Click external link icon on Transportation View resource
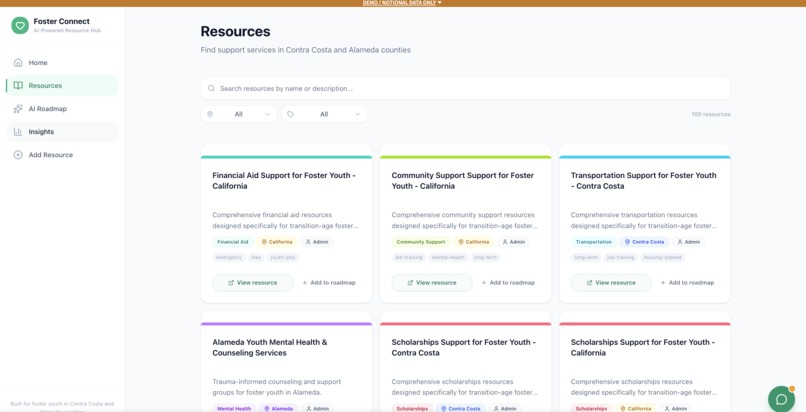Image resolution: width=806 pixels, height=412 pixels. (590, 283)
